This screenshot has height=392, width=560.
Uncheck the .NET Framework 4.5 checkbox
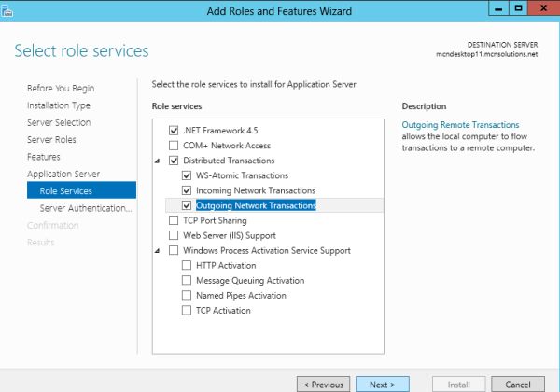(174, 131)
